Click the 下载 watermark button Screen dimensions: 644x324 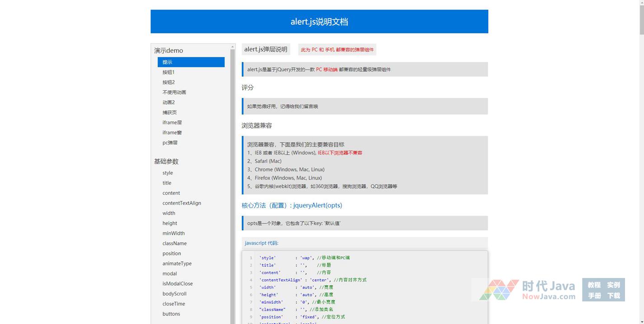pos(613,296)
